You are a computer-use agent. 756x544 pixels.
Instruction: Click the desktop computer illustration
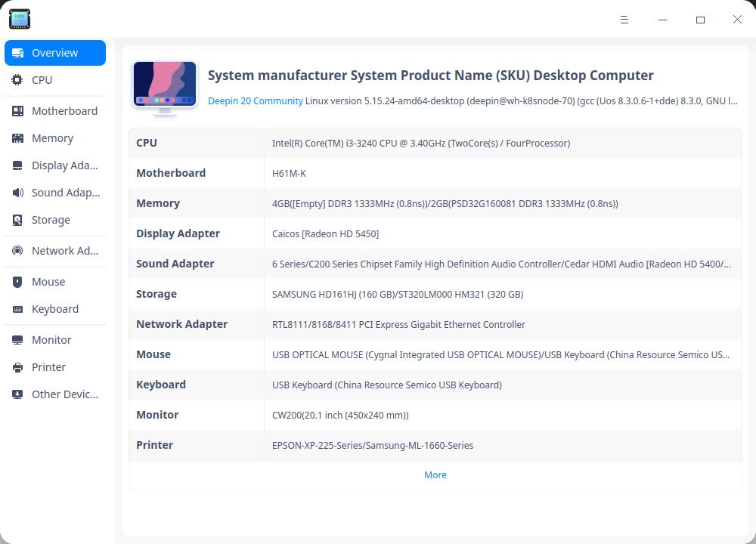click(165, 88)
